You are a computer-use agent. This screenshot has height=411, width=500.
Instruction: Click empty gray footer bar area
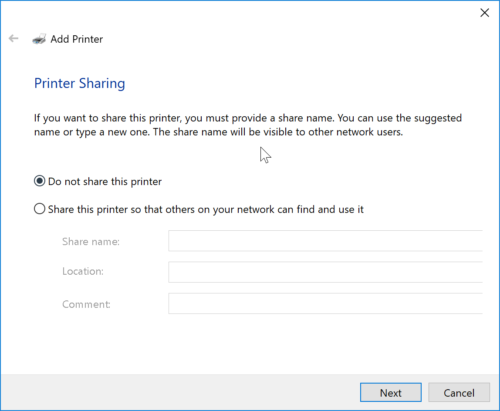[x=180, y=392]
